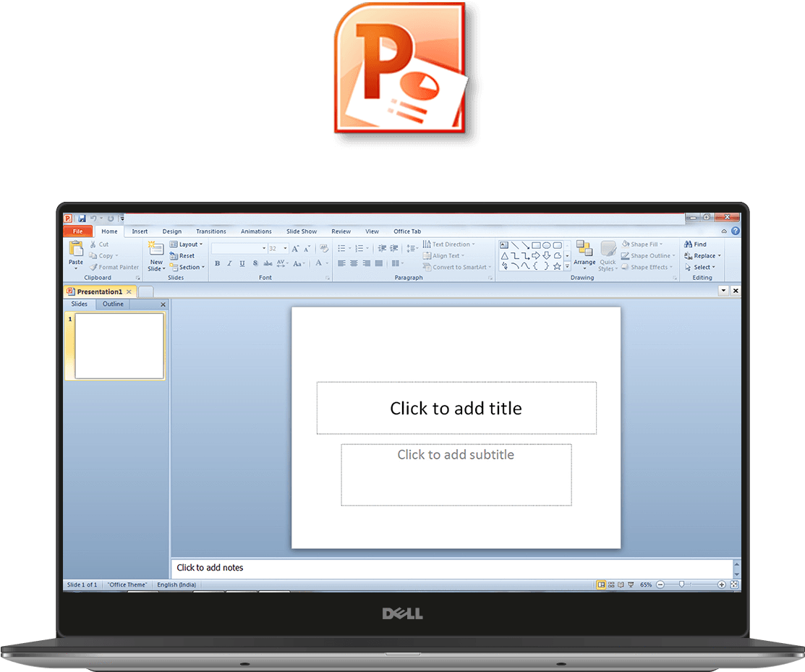Open the Text Direction dropdown
Image resolution: width=805 pixels, height=672 pixels.
[x=448, y=244]
